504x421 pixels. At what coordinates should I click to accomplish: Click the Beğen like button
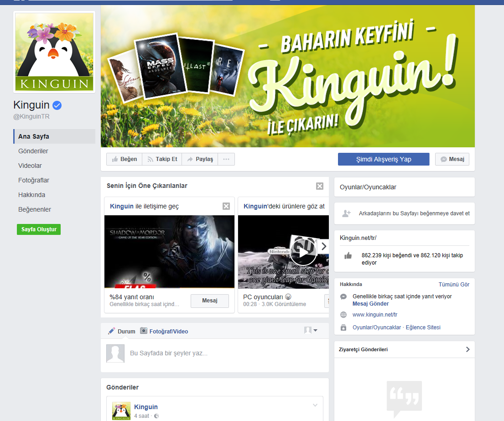point(125,159)
